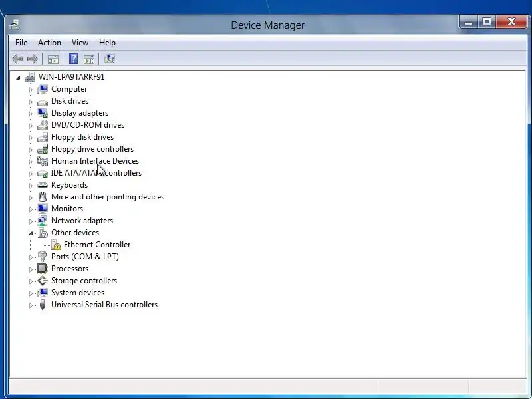This screenshot has height=399, width=532.
Task: Click the Floppy disk drives icon
Action: [x=43, y=137]
